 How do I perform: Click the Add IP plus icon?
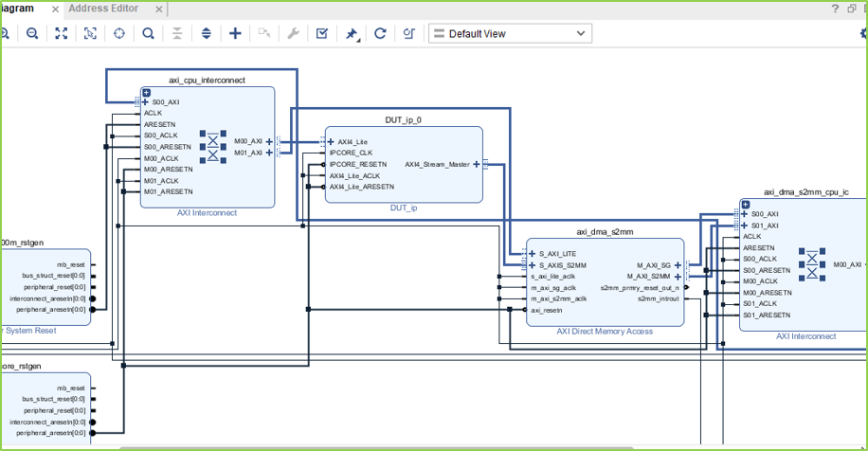(x=235, y=33)
